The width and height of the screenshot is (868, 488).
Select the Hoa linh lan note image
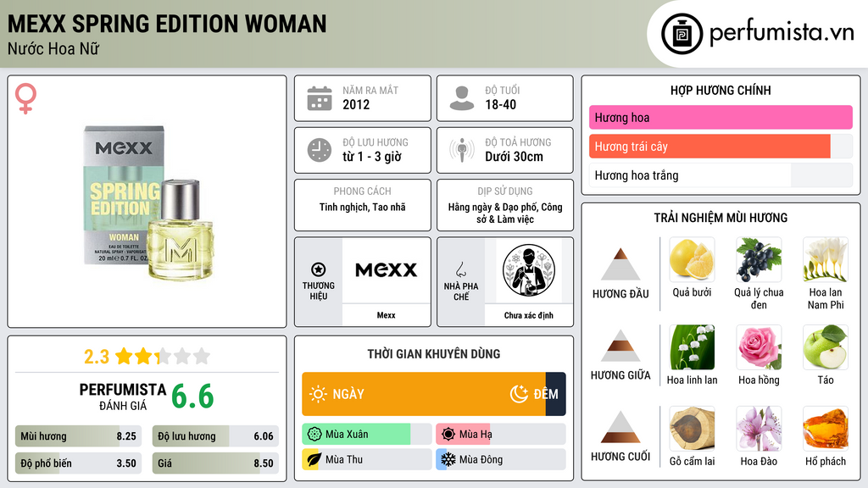pos(692,347)
